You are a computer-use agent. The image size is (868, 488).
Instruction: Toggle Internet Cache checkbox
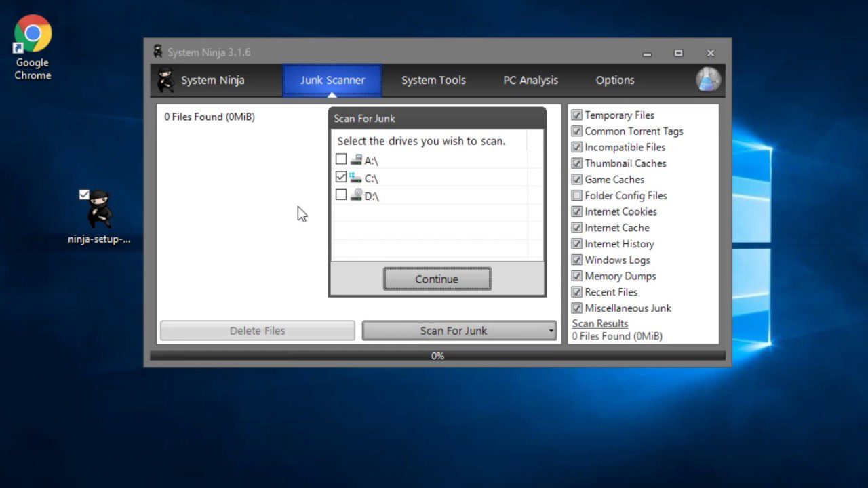576,228
